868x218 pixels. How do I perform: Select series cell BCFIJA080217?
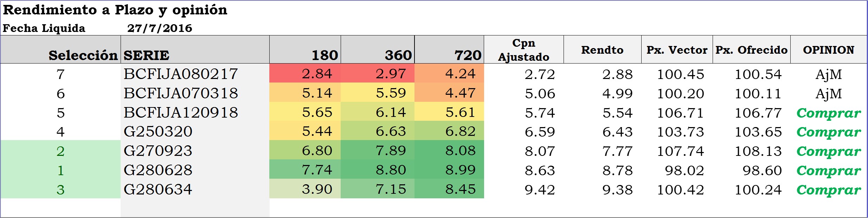click(181, 74)
